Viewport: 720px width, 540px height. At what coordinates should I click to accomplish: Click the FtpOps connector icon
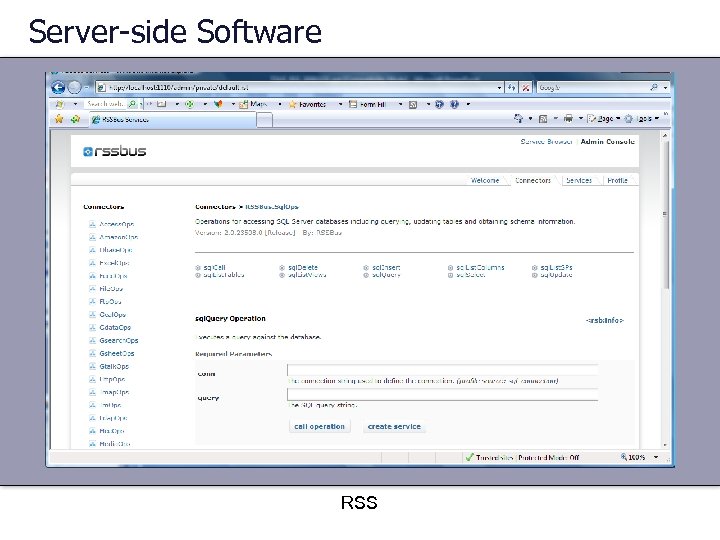tap(92, 302)
